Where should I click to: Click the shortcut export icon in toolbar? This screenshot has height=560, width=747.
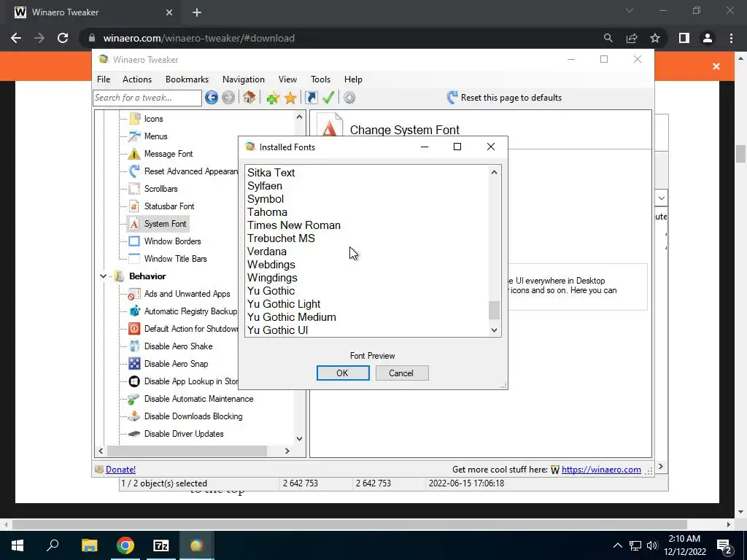(311, 98)
